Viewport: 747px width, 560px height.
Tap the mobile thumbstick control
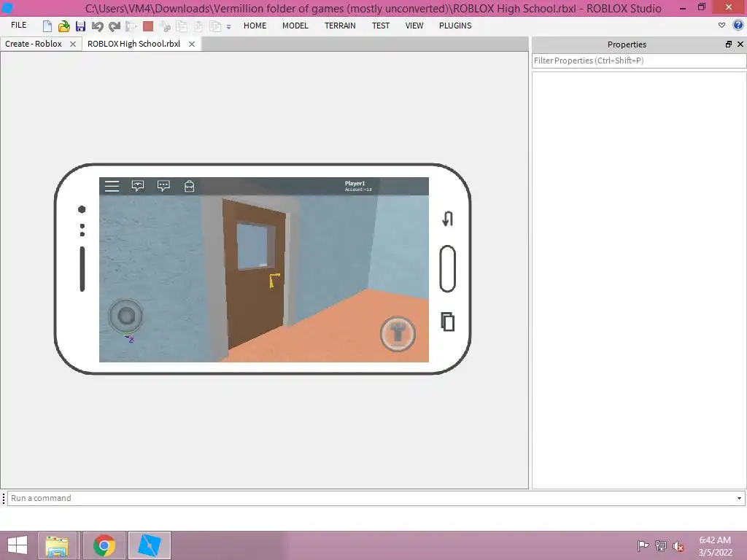pyautogui.click(x=126, y=316)
